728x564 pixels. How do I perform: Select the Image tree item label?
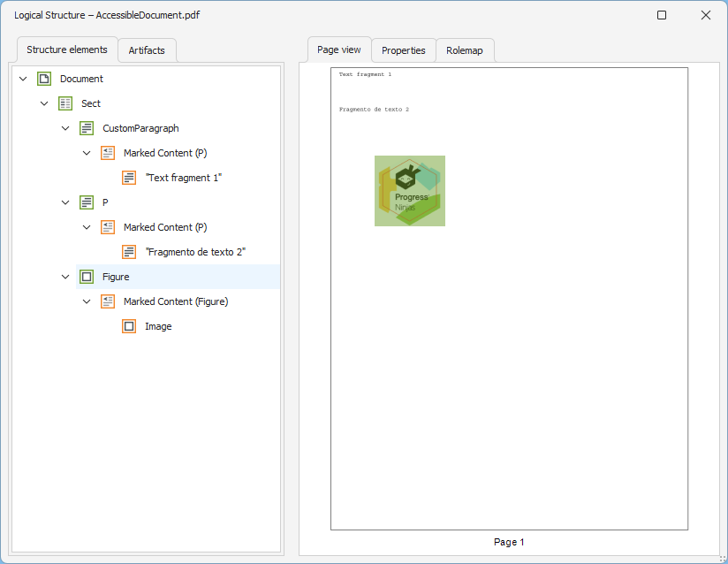coord(158,326)
